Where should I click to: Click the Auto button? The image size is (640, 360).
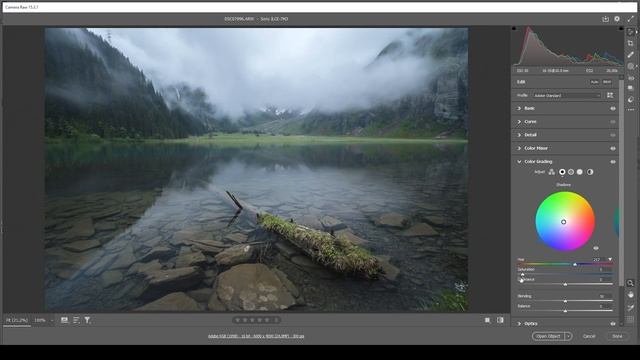click(x=594, y=82)
